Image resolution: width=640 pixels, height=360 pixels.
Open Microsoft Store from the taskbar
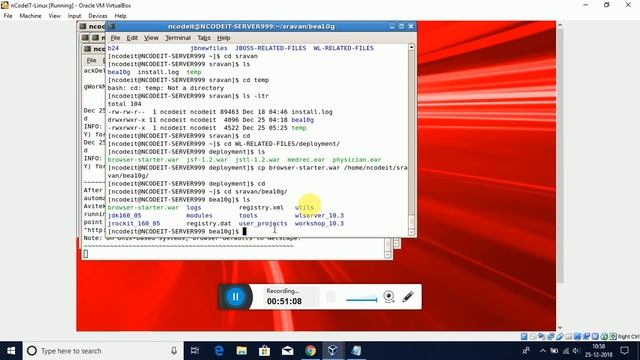[x=264, y=351]
